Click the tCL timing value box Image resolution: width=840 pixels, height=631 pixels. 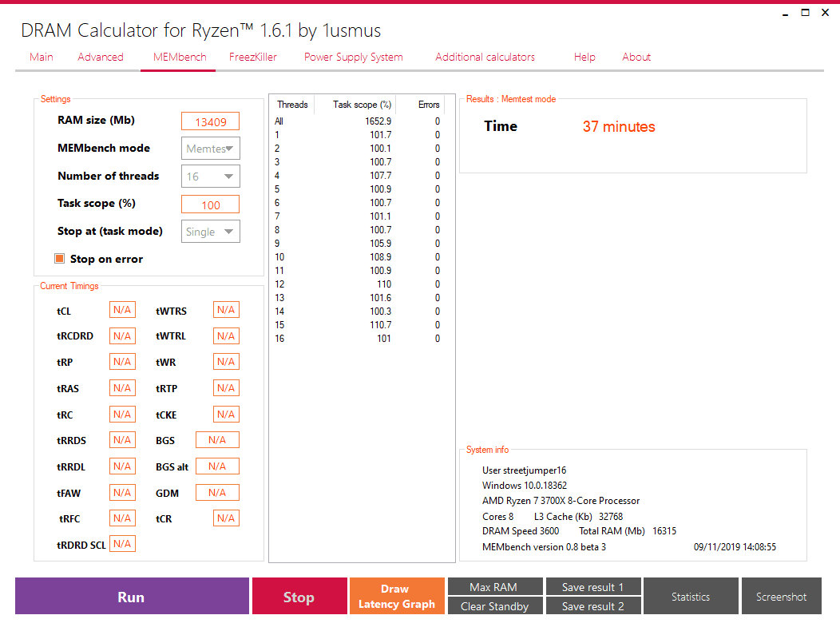click(122, 310)
